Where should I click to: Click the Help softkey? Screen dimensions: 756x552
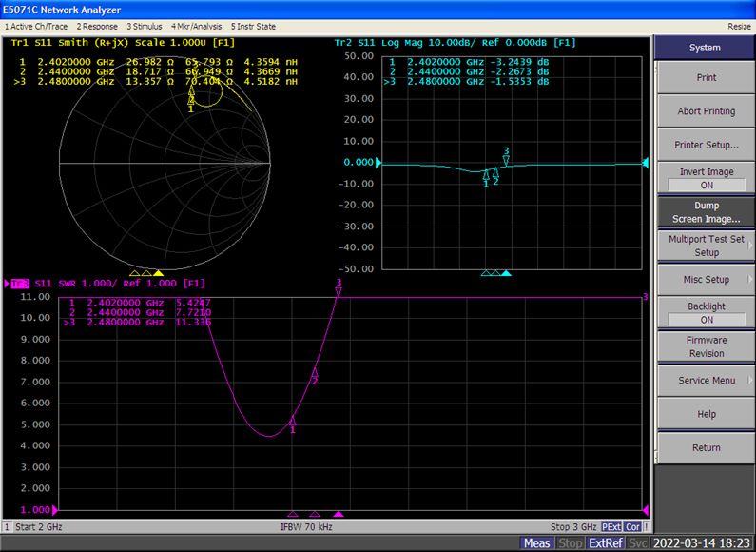[707, 414]
